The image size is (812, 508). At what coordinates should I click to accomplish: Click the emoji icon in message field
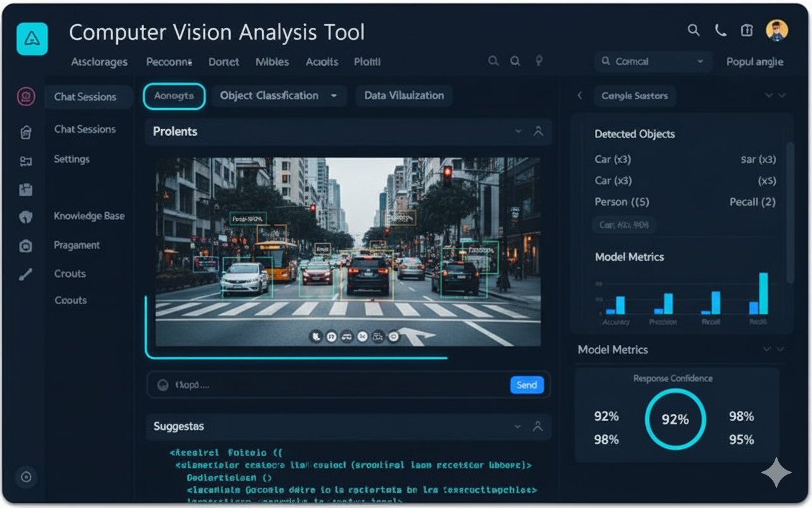click(163, 385)
